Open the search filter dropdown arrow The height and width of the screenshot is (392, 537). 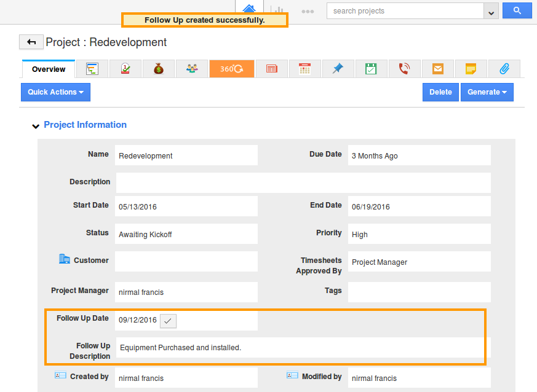pyautogui.click(x=490, y=10)
